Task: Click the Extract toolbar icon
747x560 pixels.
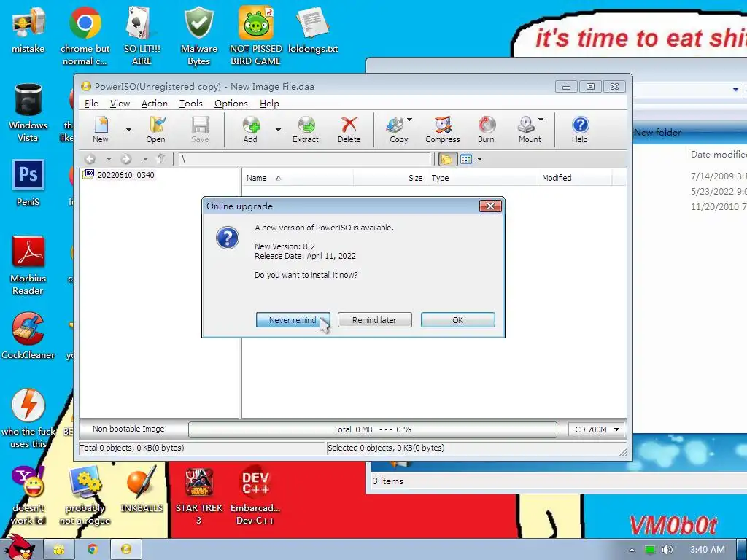Action: (x=306, y=129)
